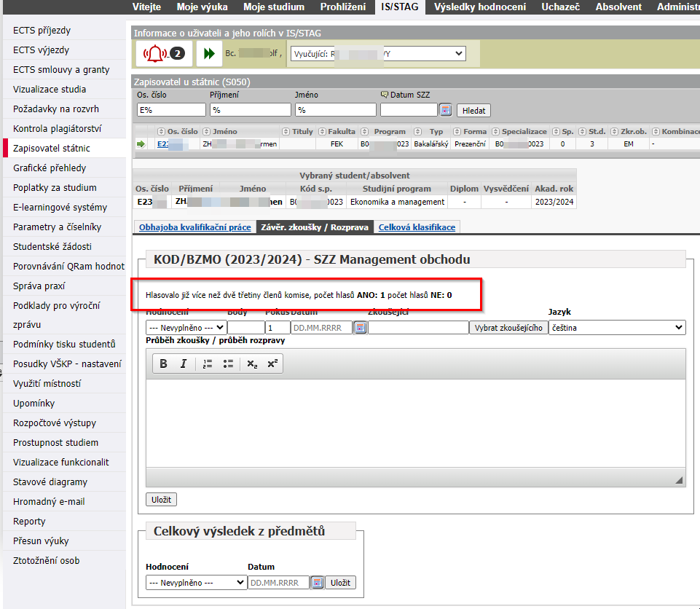Click Uložit button in Celkový výsledek
The width and height of the screenshot is (700, 609).
341,583
